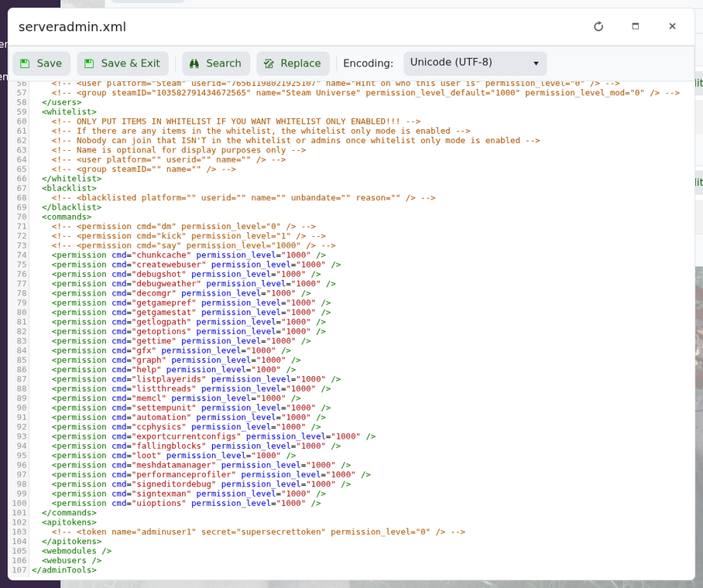Click the "gfx" permission line
Screen dimensions: 703x588
pos(171,350)
